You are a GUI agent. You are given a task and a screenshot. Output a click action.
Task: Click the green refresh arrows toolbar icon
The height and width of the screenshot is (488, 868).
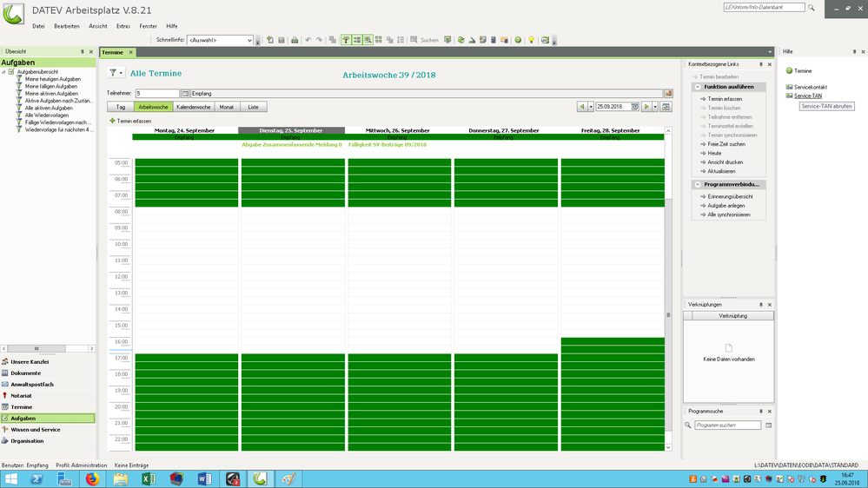click(461, 40)
